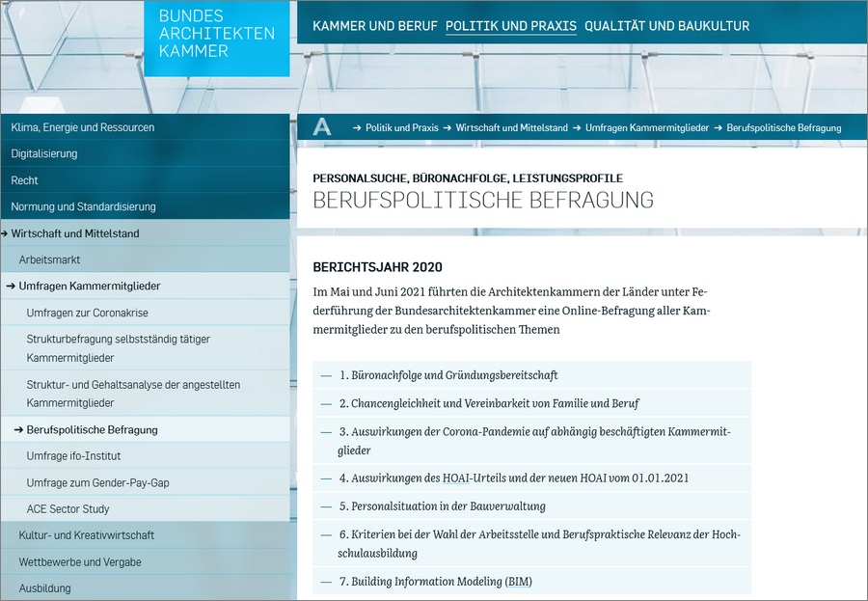Open the Qualität und Baukultur menu

click(667, 26)
